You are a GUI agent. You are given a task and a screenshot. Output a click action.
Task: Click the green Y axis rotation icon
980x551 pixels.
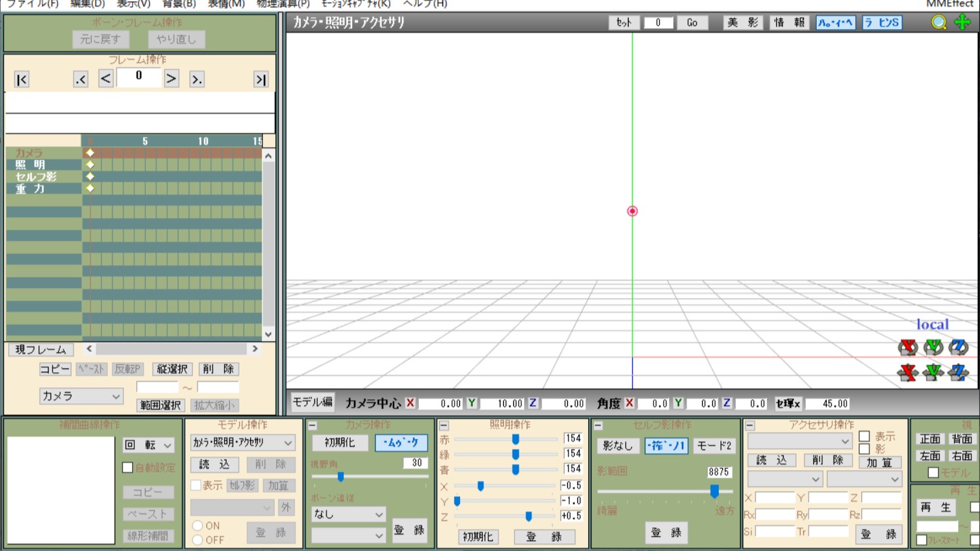tap(933, 347)
